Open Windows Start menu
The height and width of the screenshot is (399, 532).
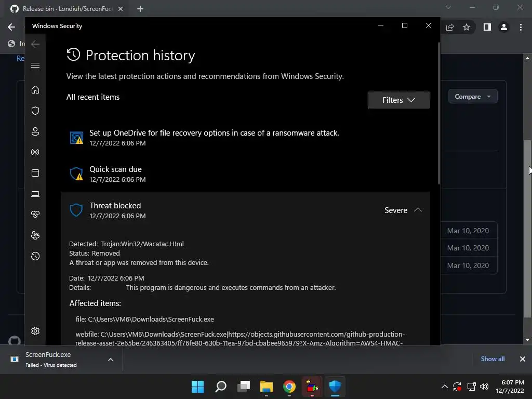[x=197, y=387]
